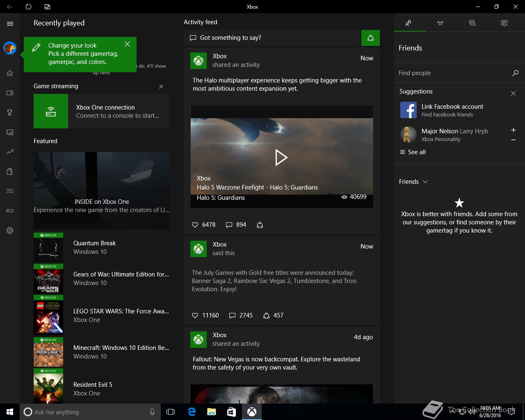Click the refresh icon in title bar
The image size is (525, 420).
point(28,7)
